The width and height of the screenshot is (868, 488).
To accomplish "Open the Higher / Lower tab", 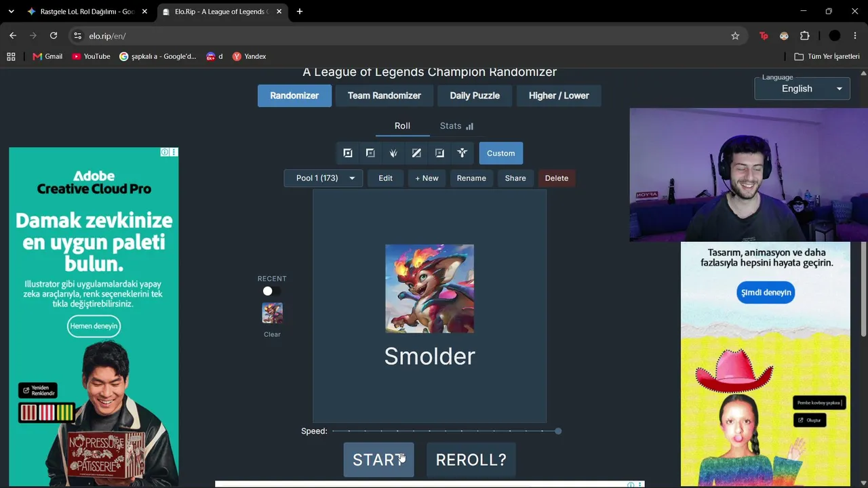I will 559,96.
